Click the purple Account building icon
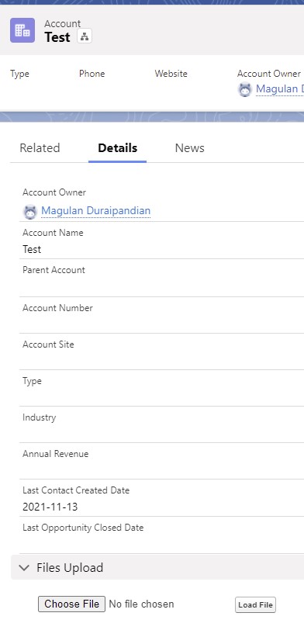This screenshot has height=644, width=304. click(22, 30)
